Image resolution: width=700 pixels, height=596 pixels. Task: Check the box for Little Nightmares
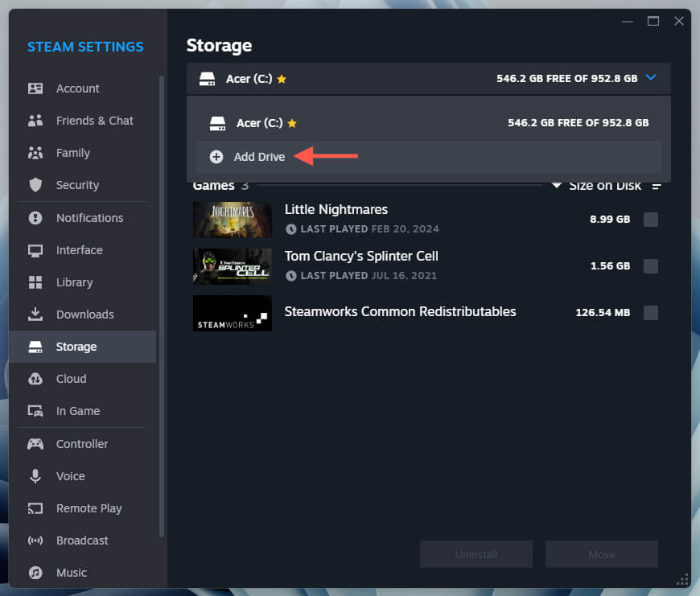(x=650, y=219)
